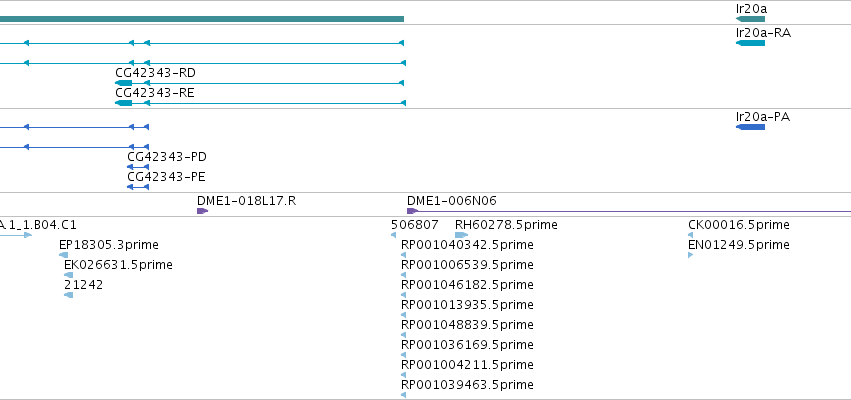The image size is (851, 400).
Task: Click the DME1-006N06 purple feature start block
Action: [412, 211]
